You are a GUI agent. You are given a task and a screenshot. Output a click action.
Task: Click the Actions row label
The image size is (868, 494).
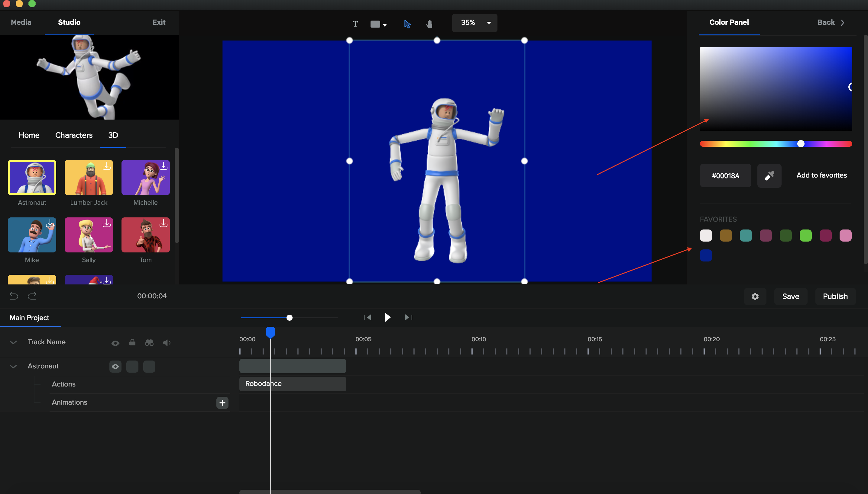[63, 384]
